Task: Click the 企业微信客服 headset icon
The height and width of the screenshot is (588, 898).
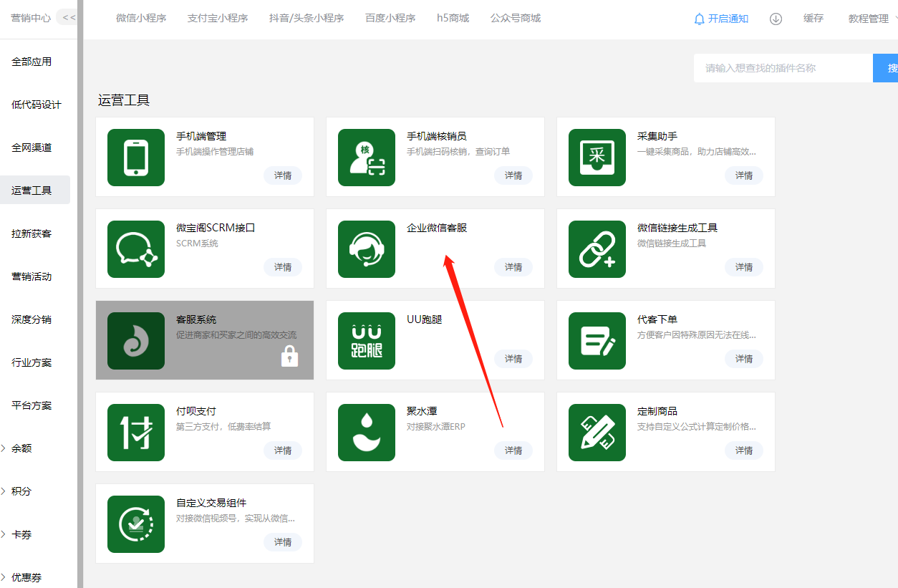Action: click(x=367, y=249)
